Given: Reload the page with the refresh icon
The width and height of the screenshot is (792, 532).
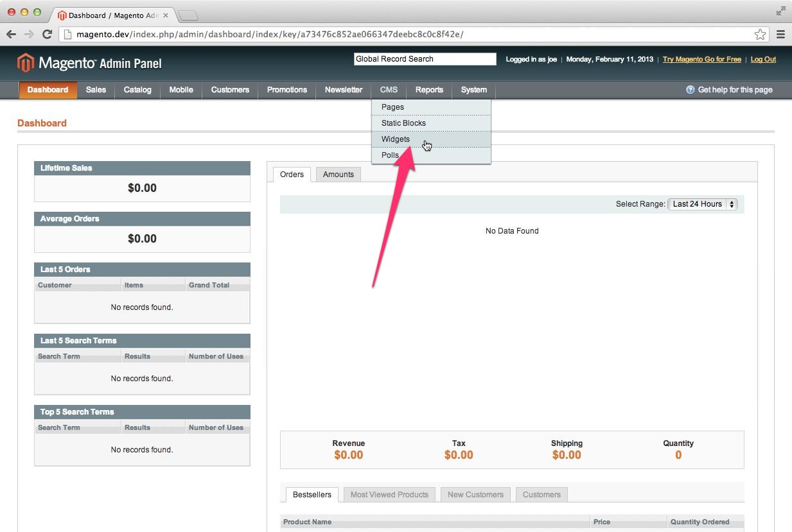Looking at the screenshot, I should pos(47,35).
